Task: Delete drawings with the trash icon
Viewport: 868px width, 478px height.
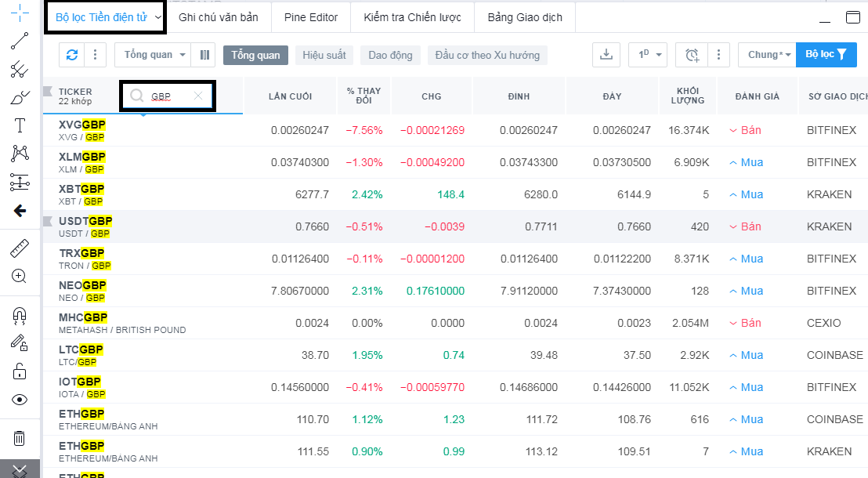Action: pos(20,438)
